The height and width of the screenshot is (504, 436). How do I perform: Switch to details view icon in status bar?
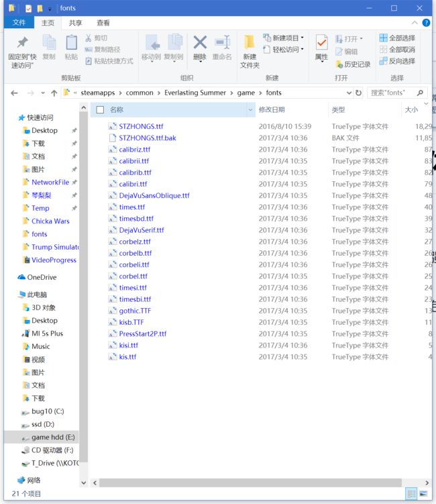coord(411,493)
